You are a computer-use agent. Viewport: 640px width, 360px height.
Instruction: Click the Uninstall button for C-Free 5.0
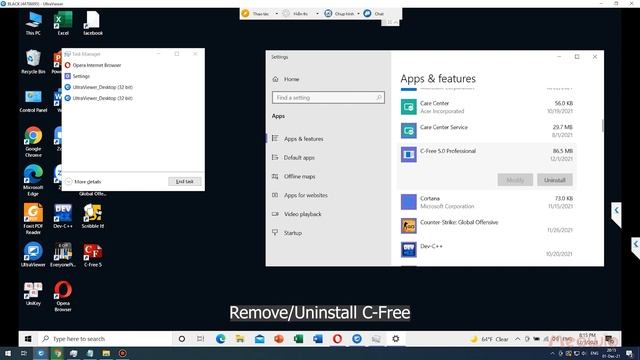coord(555,180)
